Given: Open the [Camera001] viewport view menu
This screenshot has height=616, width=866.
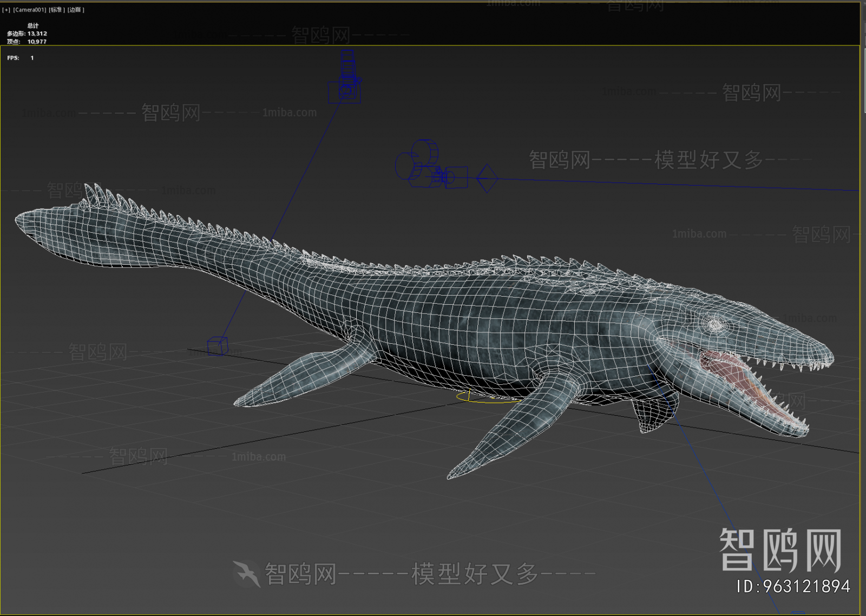Looking at the screenshot, I should click(30, 10).
